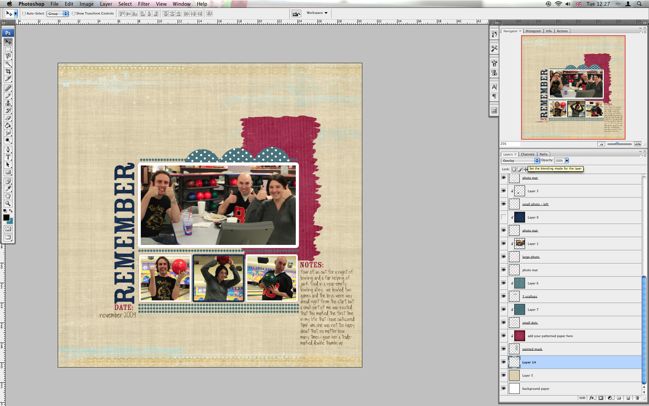Add a layer mask from Layers footer
649x406 pixels.
coord(601,398)
